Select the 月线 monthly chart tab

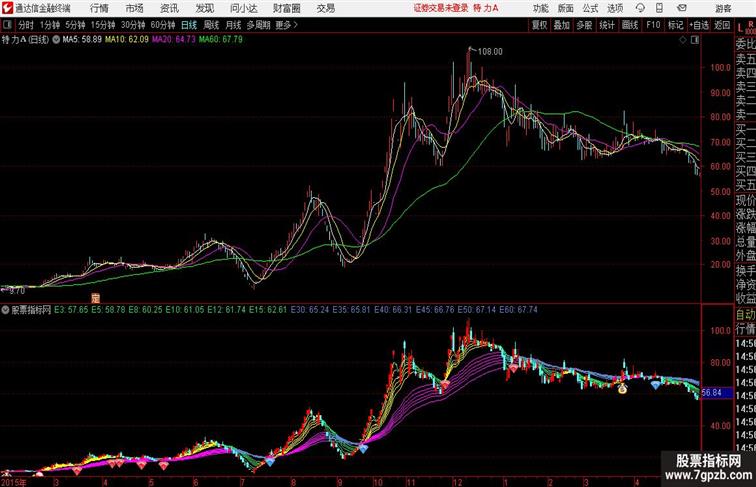click(233, 25)
